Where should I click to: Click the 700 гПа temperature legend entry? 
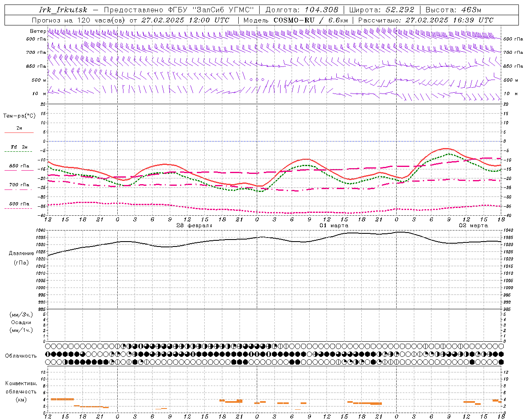(x=19, y=185)
